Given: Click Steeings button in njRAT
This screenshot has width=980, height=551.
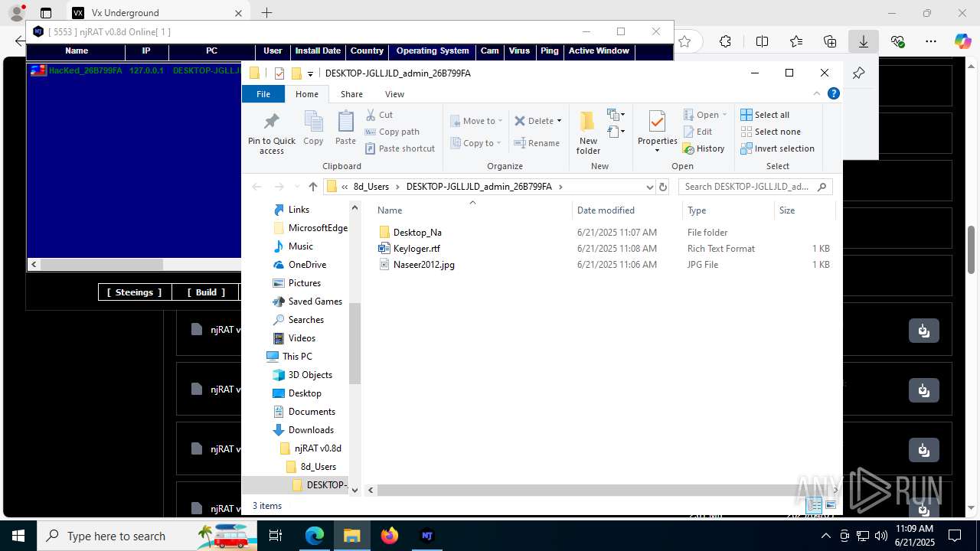Looking at the screenshot, I should 134,292.
